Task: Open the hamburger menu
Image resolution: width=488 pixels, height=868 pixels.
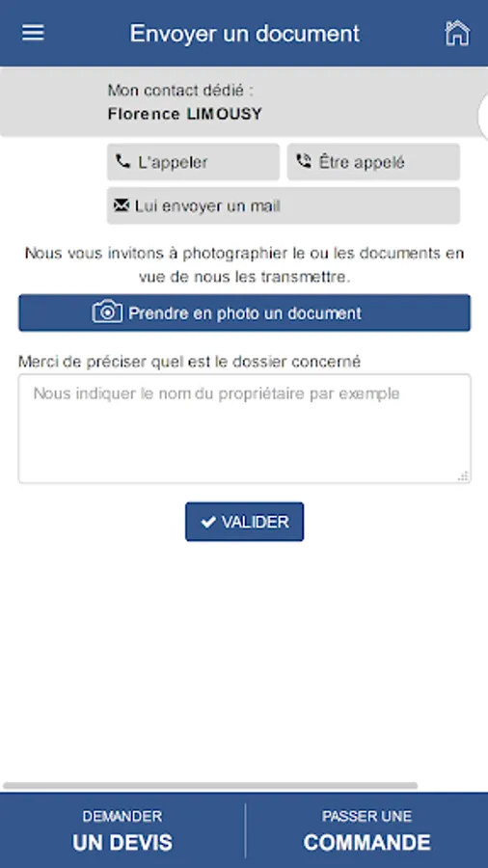Action: click(x=33, y=33)
